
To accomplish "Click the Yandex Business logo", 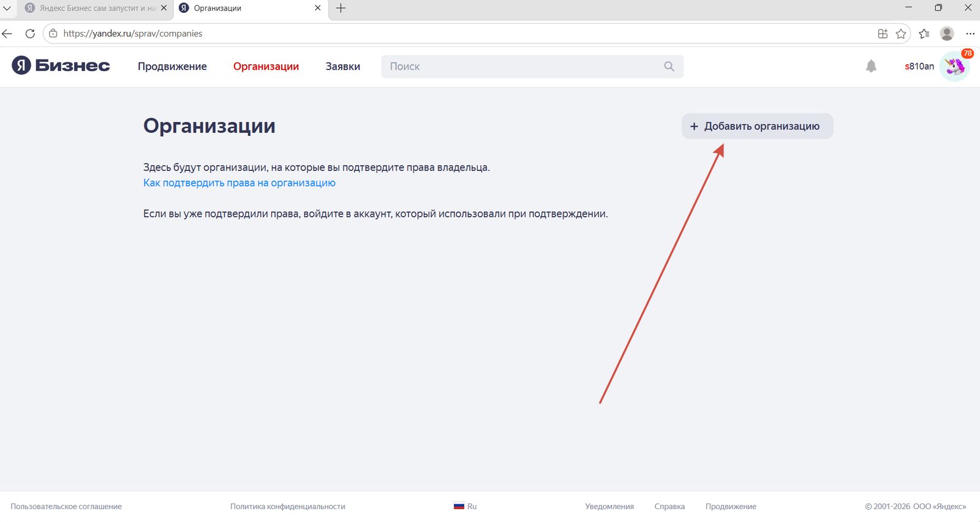I will pos(61,66).
